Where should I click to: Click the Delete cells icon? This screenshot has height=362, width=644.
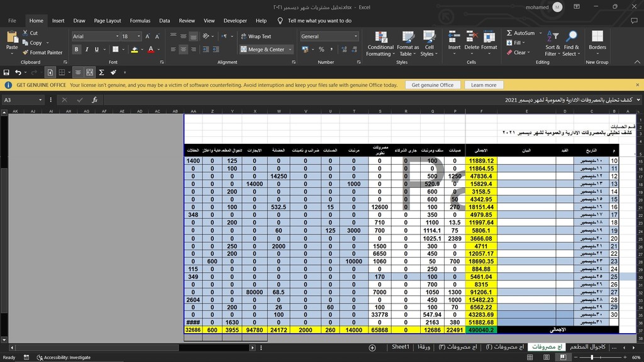pos(472,36)
